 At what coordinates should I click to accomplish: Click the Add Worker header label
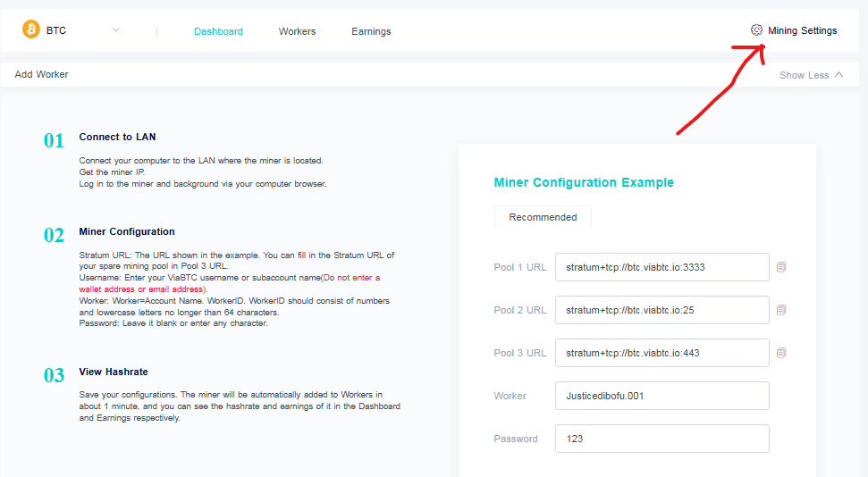[x=41, y=74]
